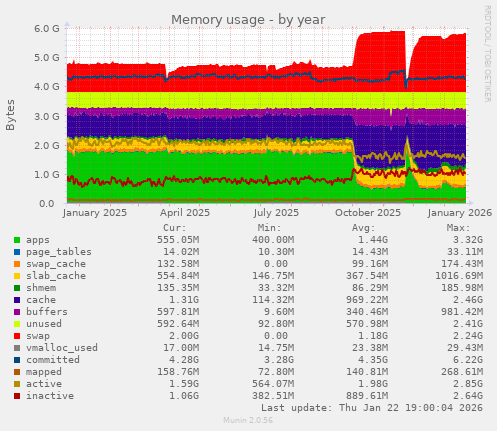The height and width of the screenshot is (431, 497).
Task: Click the red swap legend swatch
Action: tap(17, 336)
